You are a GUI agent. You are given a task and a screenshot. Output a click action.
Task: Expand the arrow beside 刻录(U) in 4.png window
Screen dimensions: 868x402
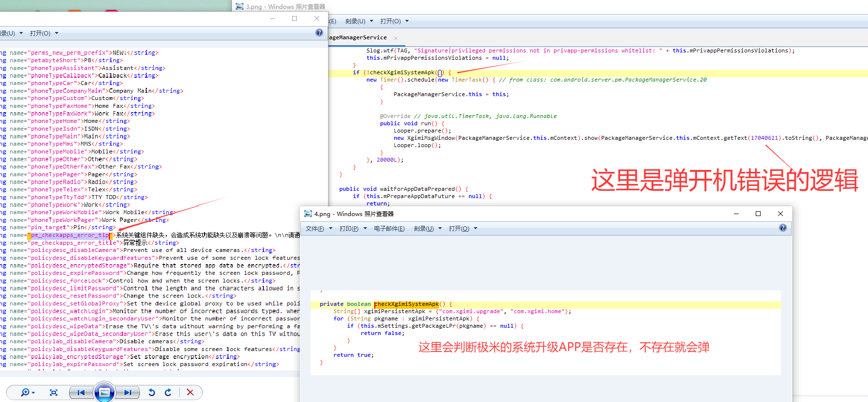(440, 228)
